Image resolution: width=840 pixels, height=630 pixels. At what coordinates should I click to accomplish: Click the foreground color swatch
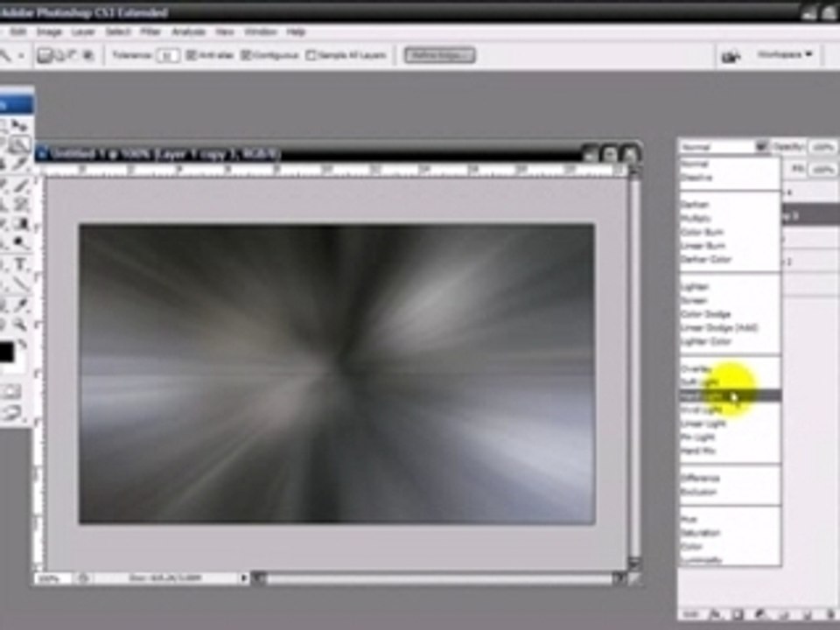[x=6, y=352]
